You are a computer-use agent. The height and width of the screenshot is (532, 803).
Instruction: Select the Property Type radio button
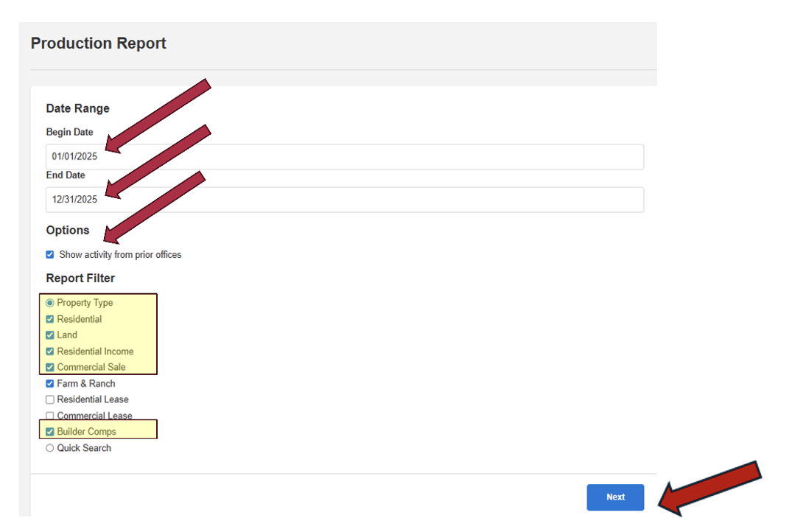[x=50, y=303]
